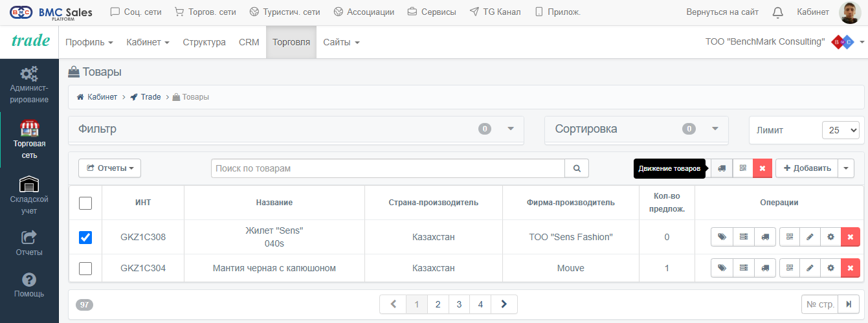Image resolution: width=868 pixels, height=323 pixels.
Task: Click the pencil icon in the Мантия черная row
Action: click(x=810, y=268)
